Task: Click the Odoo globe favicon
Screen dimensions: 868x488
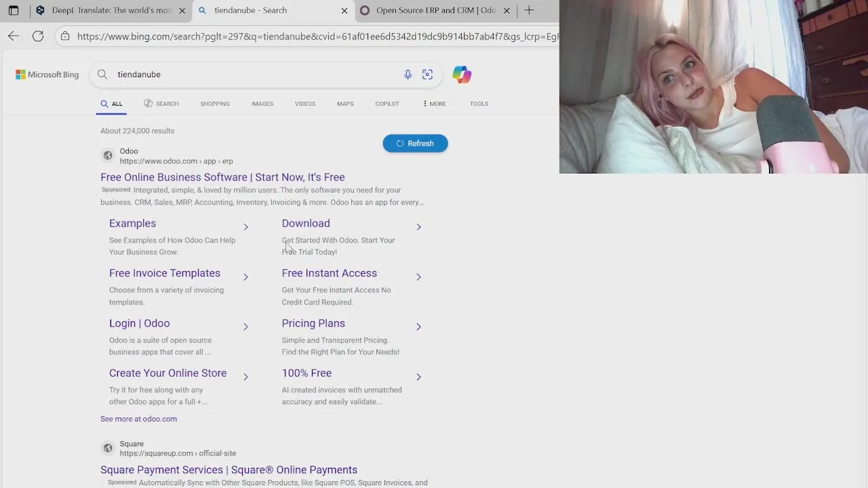Action: pyautogui.click(x=107, y=156)
